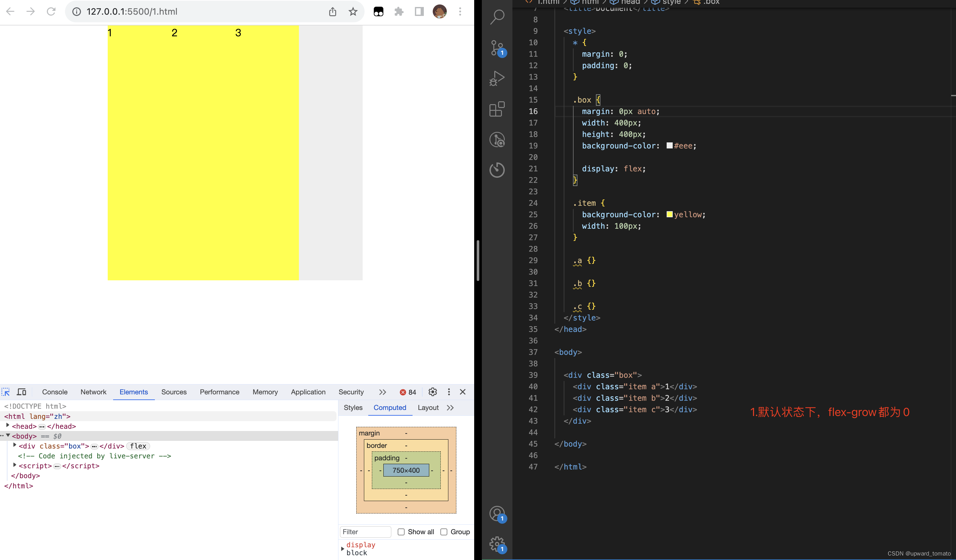Expand the display computed property
The width and height of the screenshot is (956, 560).
click(343, 549)
